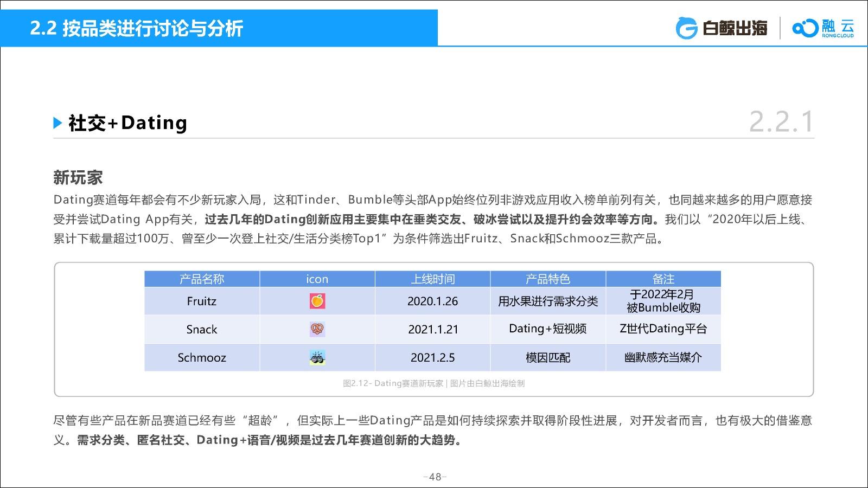Screen dimensions: 868x488
Task: Click the Fruitz peach app icon
Action: (x=317, y=301)
